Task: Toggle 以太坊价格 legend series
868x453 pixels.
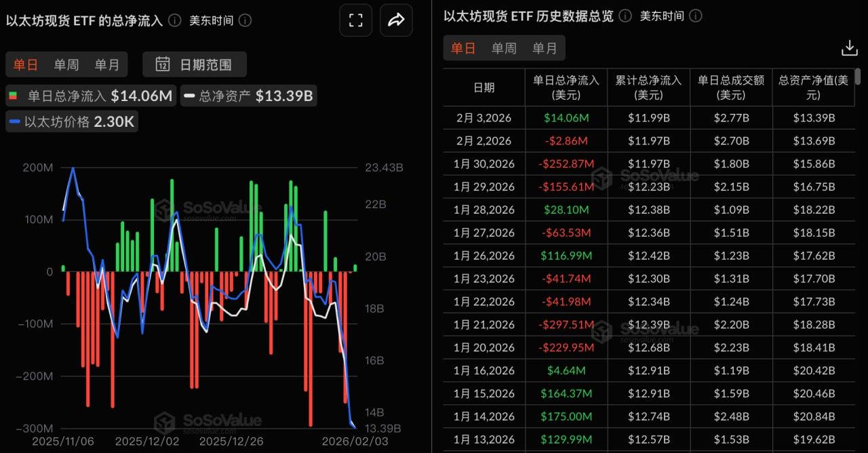Action: coord(72,122)
